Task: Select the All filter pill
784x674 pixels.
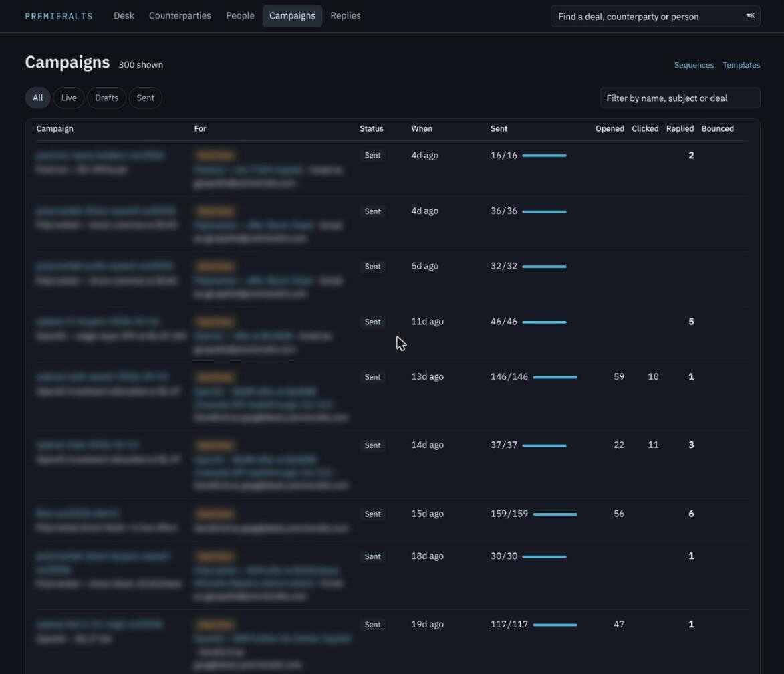Action: point(38,98)
